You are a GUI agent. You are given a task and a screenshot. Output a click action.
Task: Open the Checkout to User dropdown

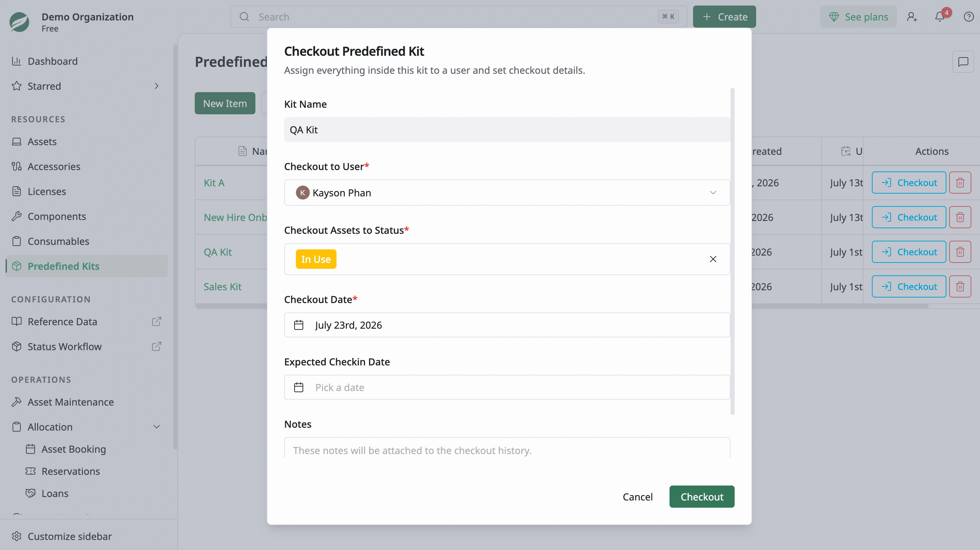[507, 193]
